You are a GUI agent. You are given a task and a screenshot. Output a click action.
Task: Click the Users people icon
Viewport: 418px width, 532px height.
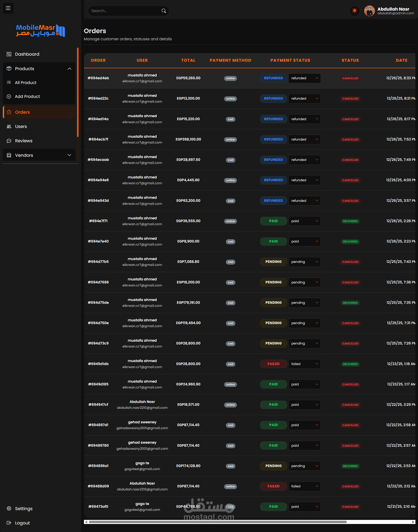coord(9,127)
